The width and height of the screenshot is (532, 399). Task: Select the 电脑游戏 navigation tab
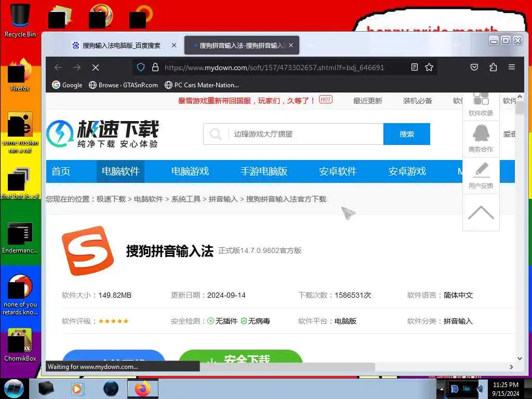(x=190, y=171)
